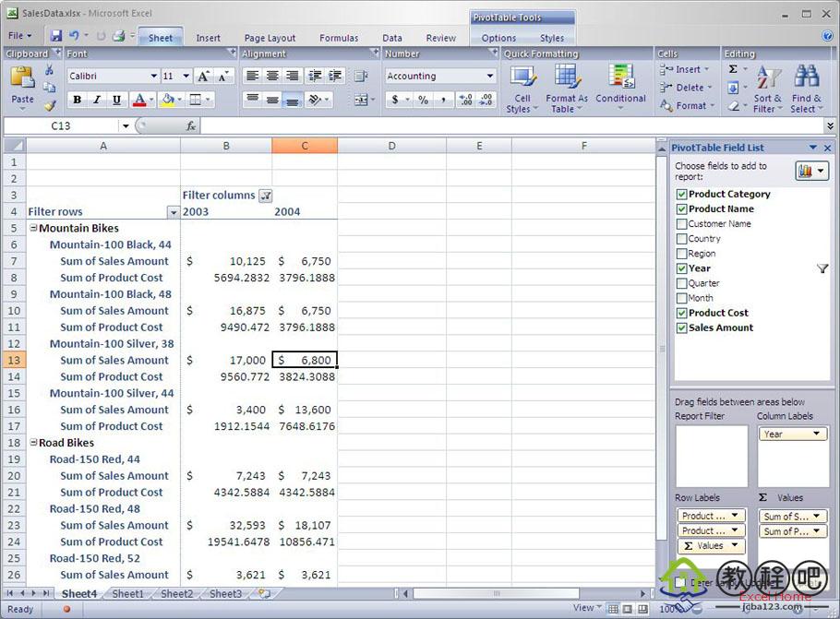This screenshot has width=840, height=619.
Task: Toggle Bold formatting
Action: coord(78,100)
